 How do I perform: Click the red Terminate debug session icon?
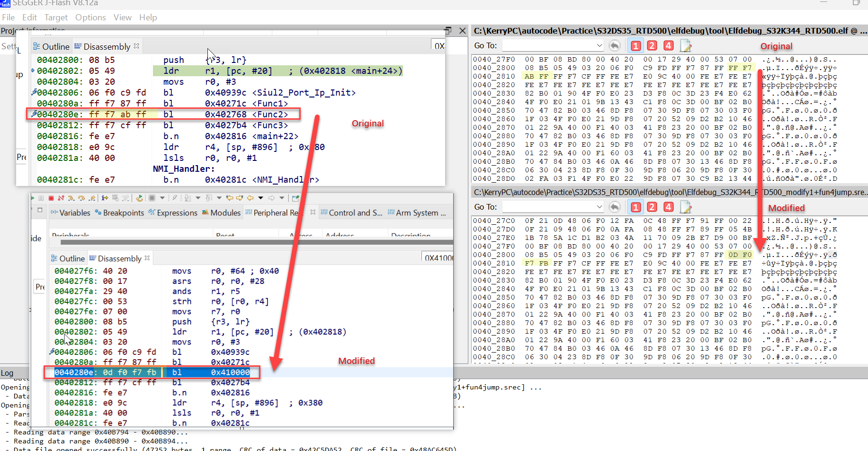tap(51, 198)
